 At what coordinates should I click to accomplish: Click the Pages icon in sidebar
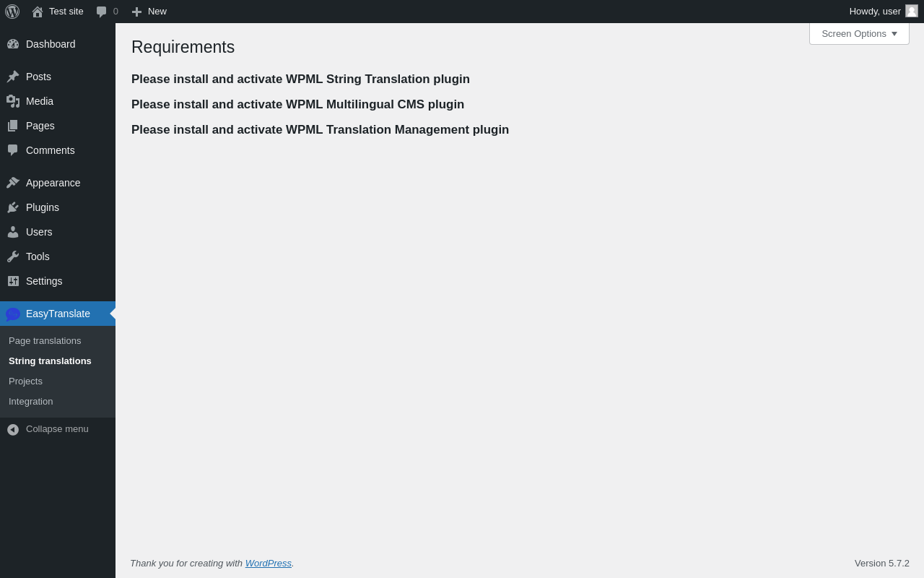pos(13,126)
